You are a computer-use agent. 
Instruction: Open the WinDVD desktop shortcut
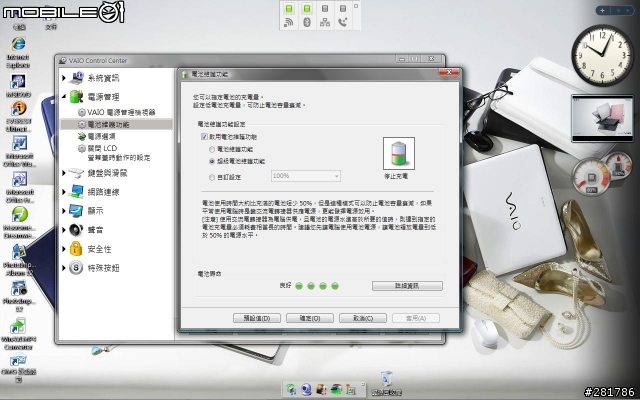tap(18, 81)
